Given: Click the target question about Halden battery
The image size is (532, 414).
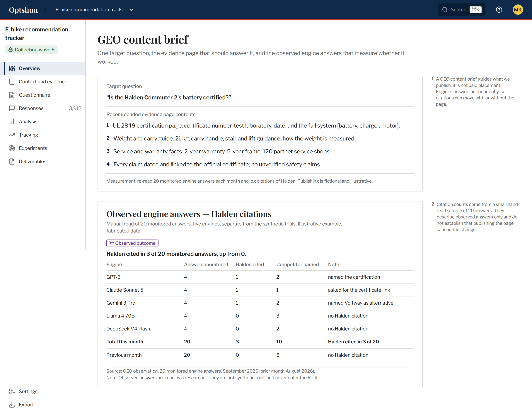Looking at the screenshot, I should pyautogui.click(x=169, y=97).
